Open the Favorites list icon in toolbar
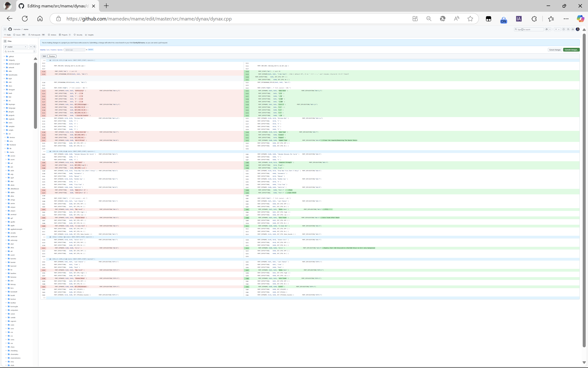The width and height of the screenshot is (588, 368). 551,19
